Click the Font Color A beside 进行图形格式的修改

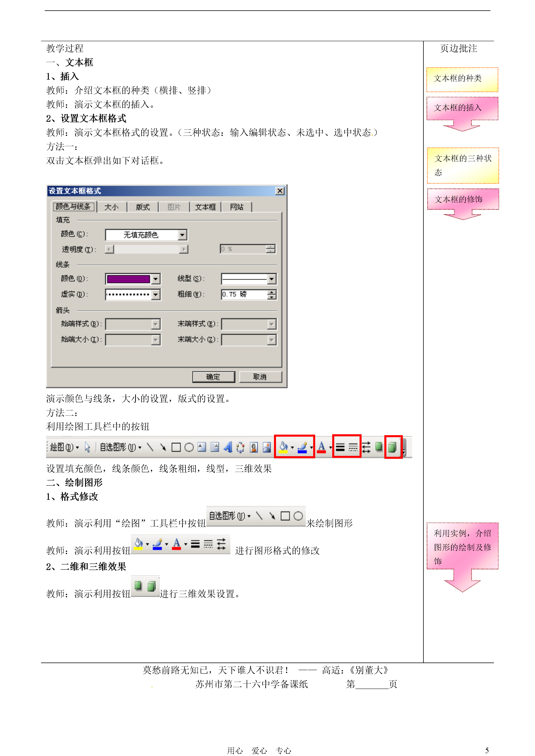[177, 544]
